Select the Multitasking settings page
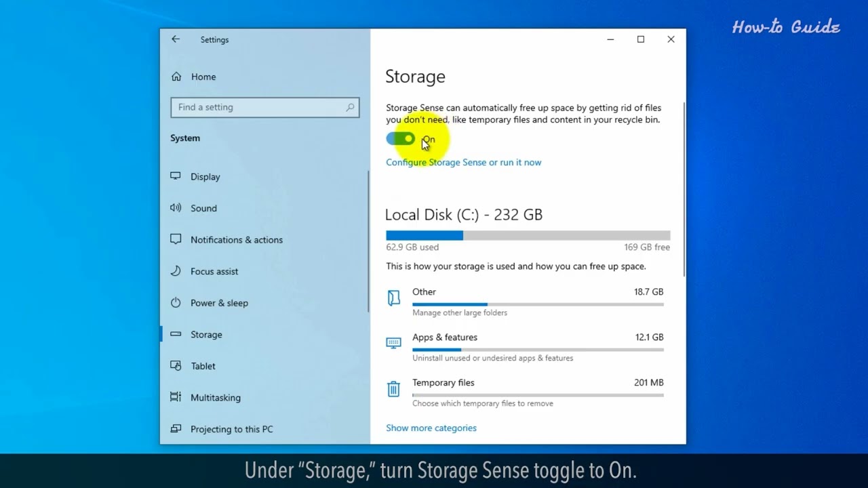 pos(216,398)
